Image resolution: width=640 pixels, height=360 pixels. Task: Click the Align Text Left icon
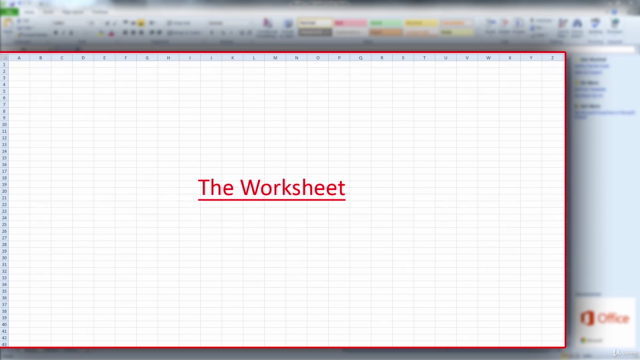click(125, 33)
